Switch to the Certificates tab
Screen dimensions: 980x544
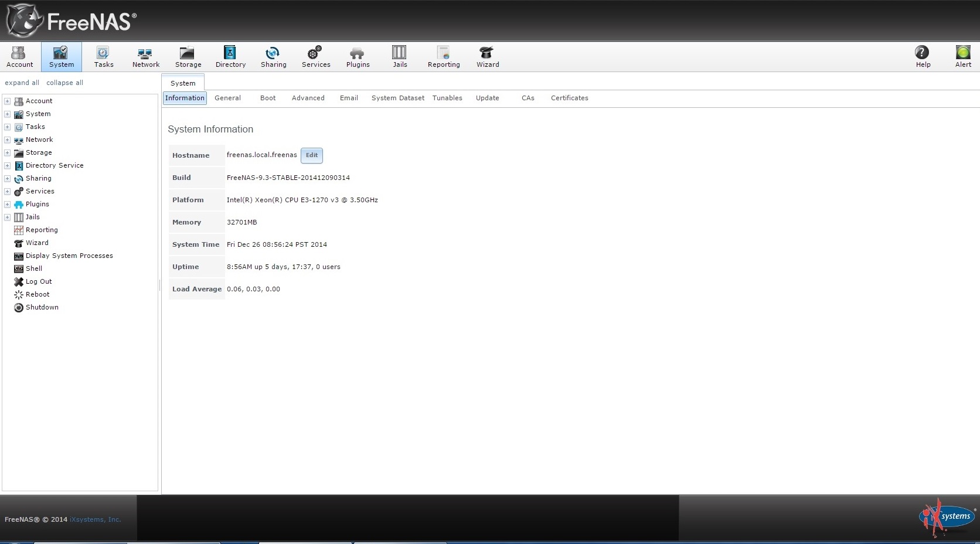click(x=569, y=98)
